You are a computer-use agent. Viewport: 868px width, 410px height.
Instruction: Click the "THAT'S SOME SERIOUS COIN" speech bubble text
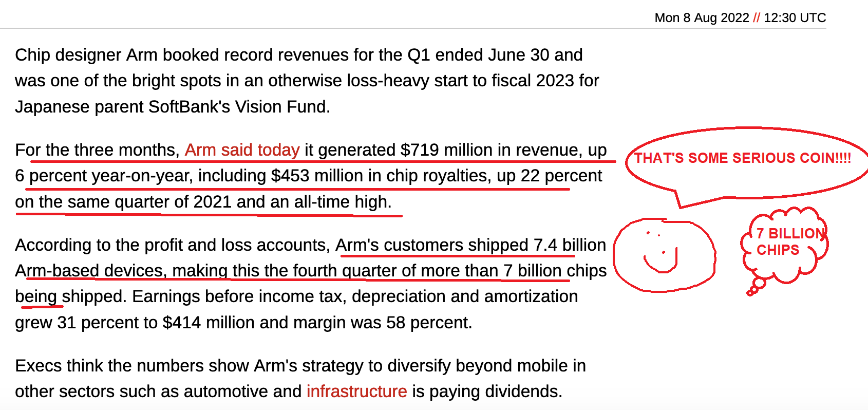(x=742, y=158)
